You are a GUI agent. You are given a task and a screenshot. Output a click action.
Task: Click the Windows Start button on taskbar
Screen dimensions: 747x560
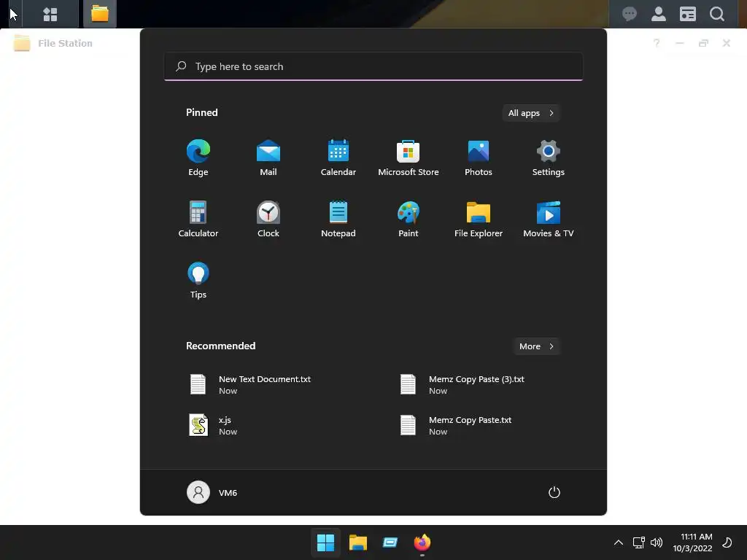coord(326,542)
